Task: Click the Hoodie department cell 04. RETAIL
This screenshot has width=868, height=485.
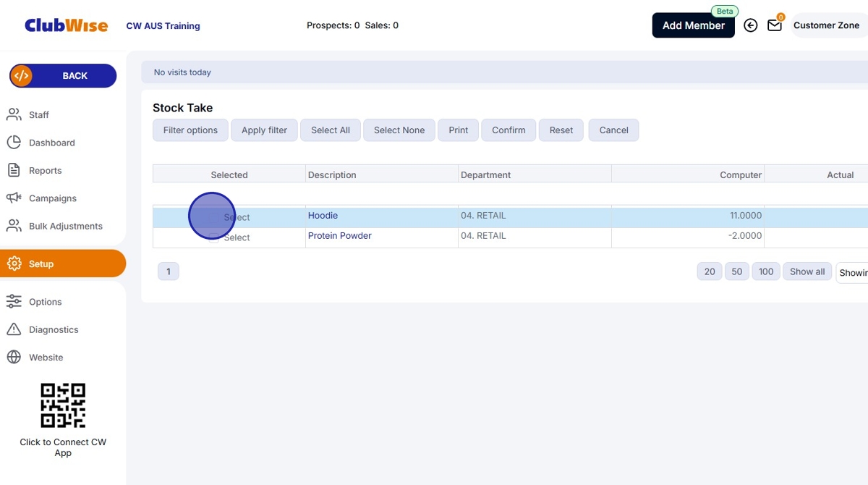Action: click(x=483, y=216)
